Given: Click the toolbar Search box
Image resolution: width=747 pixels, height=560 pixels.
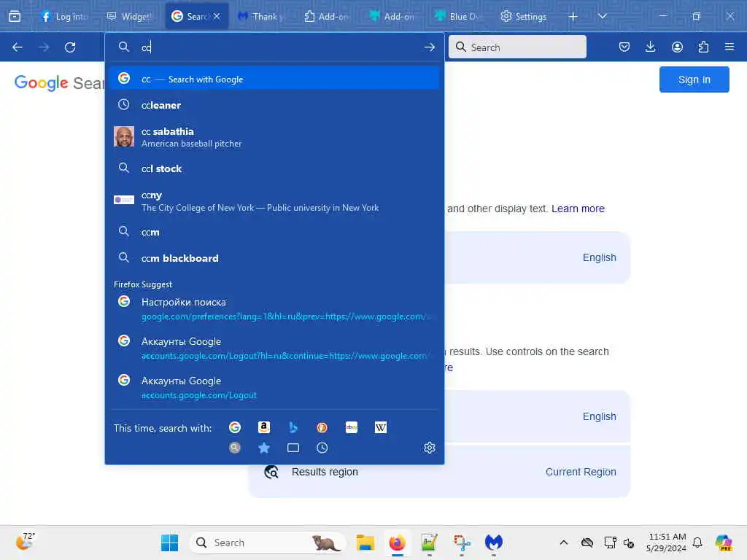Looking at the screenshot, I should [517, 47].
